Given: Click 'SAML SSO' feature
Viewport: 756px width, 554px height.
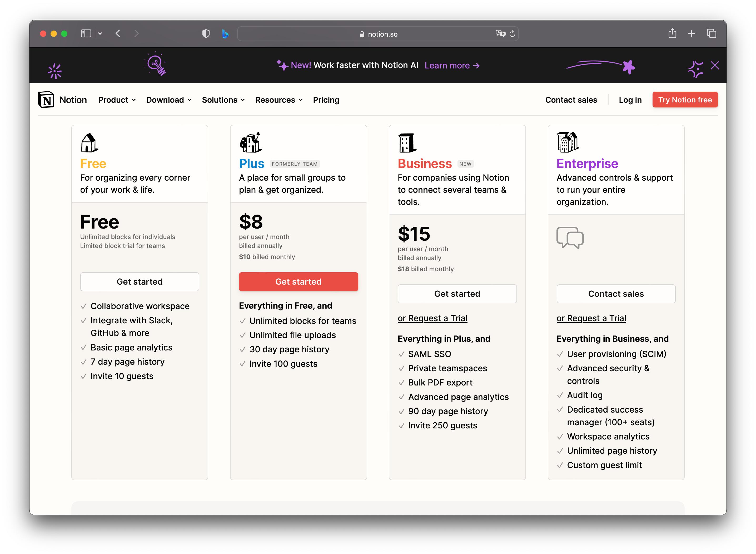Looking at the screenshot, I should [x=429, y=354].
